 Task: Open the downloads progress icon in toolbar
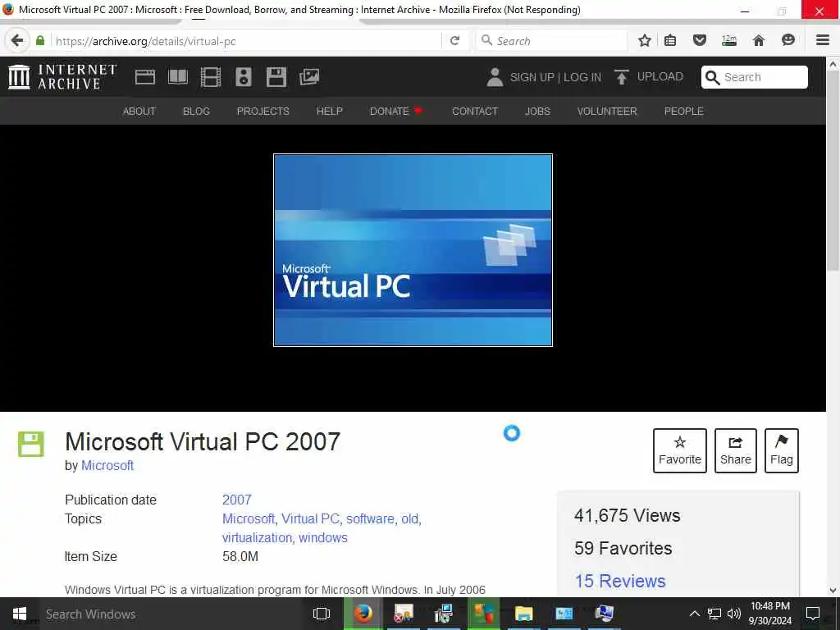click(729, 40)
